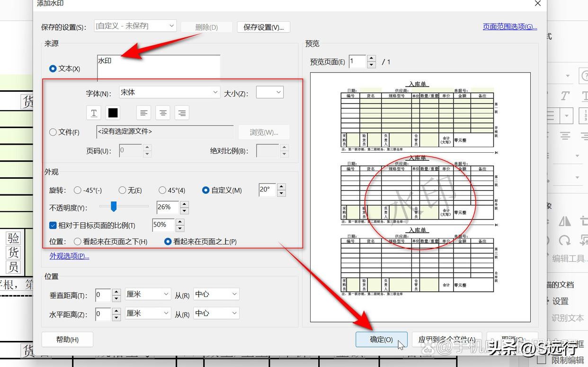Image resolution: width=588 pixels, height=367 pixels.
Task: Click 设置 in right panel
Action: 561,301
